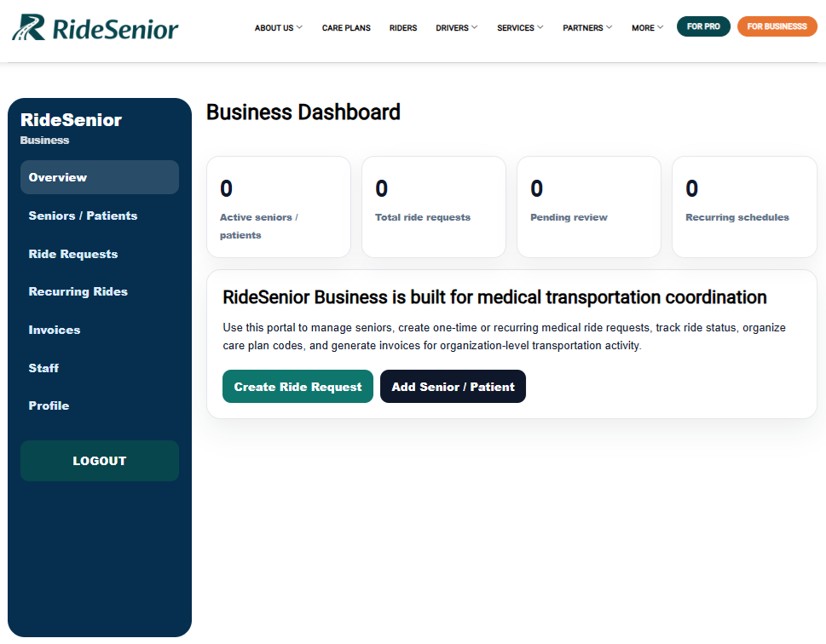Image resolution: width=826 pixels, height=644 pixels.
Task: Click the RideSenior logo icon
Action: (x=29, y=27)
